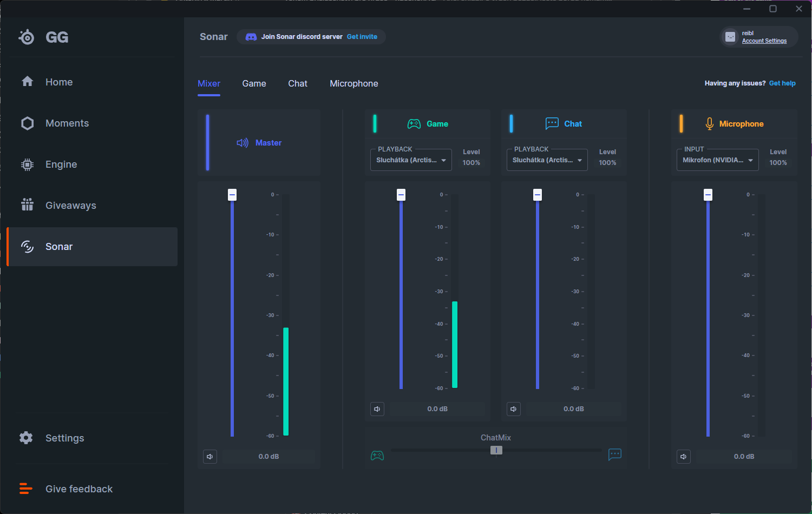Open the Engine section
The width and height of the screenshot is (812, 514).
(x=92, y=164)
